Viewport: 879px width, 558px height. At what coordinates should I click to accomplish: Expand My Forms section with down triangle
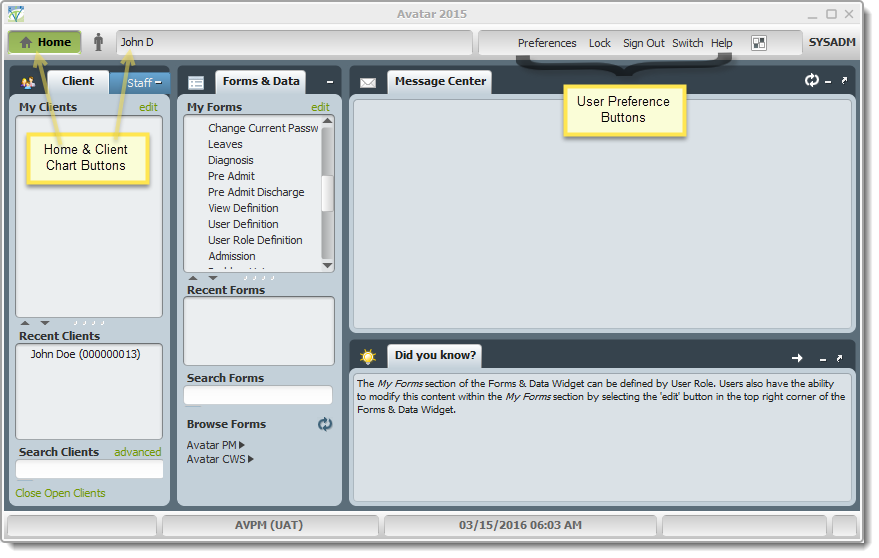213,278
